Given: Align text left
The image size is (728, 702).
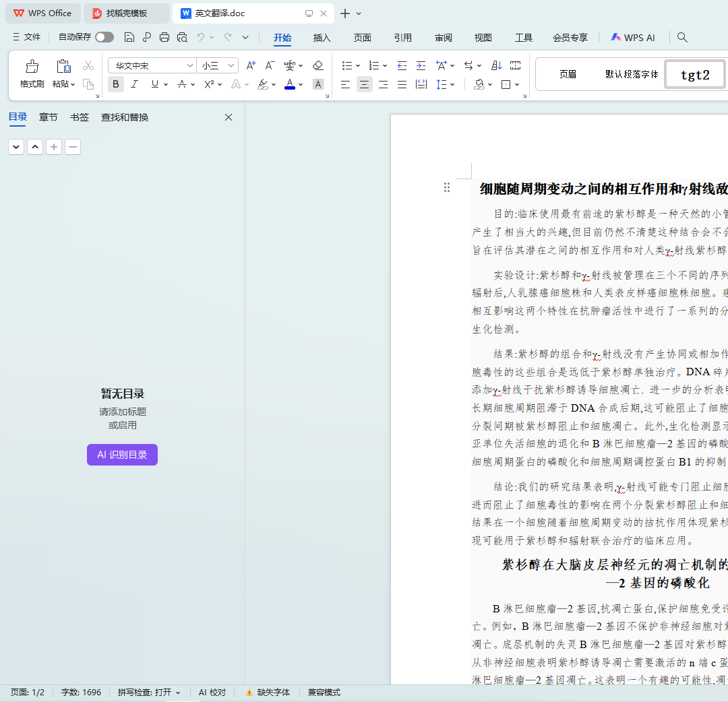Looking at the screenshot, I should pos(345,84).
